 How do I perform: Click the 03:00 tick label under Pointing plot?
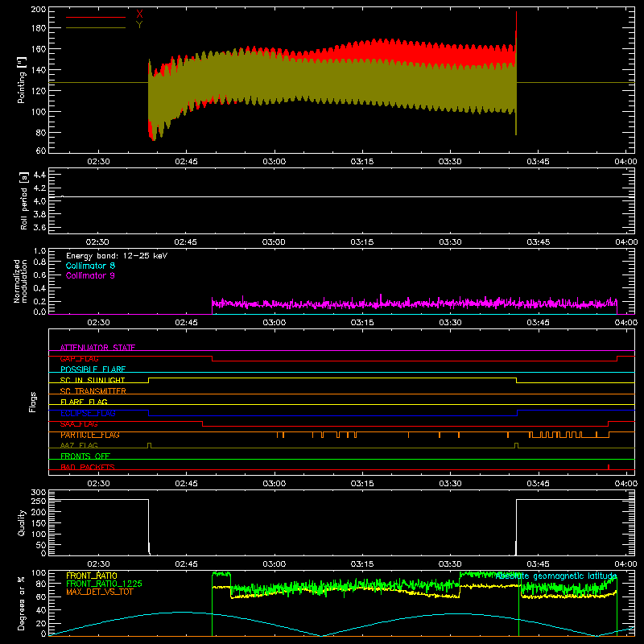point(275,162)
